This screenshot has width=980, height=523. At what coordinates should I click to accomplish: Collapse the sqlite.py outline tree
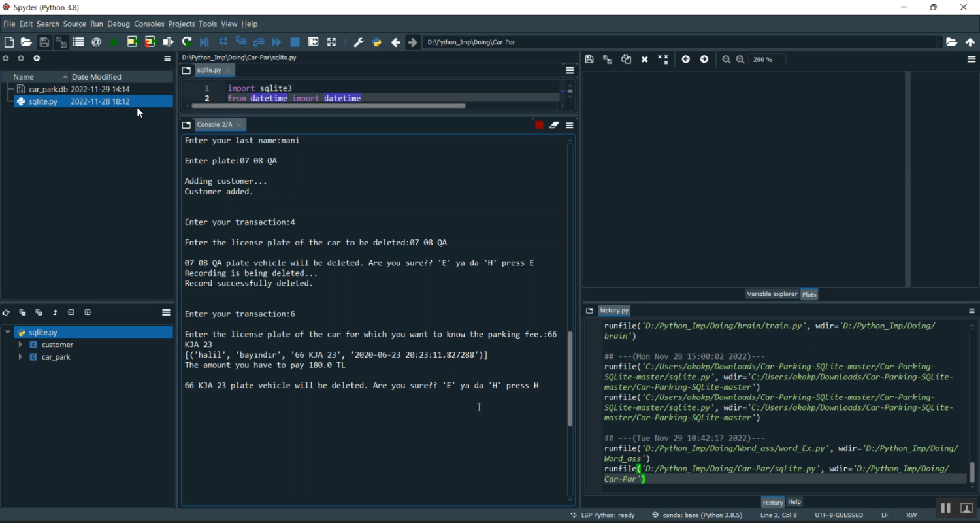coord(8,332)
